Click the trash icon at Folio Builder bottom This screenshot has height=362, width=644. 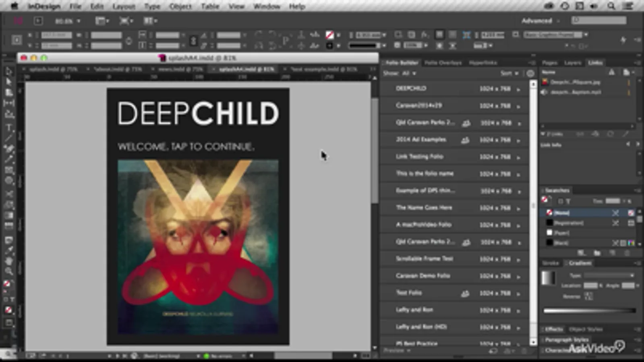click(x=524, y=351)
